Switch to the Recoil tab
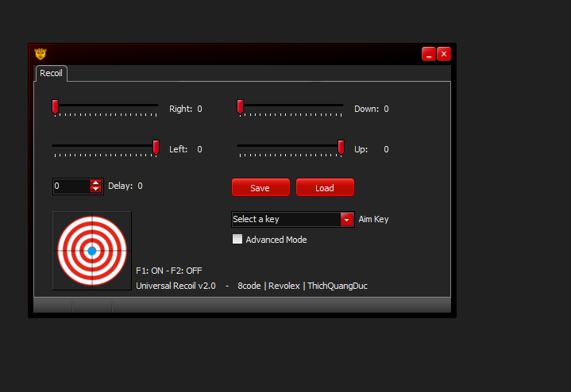 pos(52,73)
